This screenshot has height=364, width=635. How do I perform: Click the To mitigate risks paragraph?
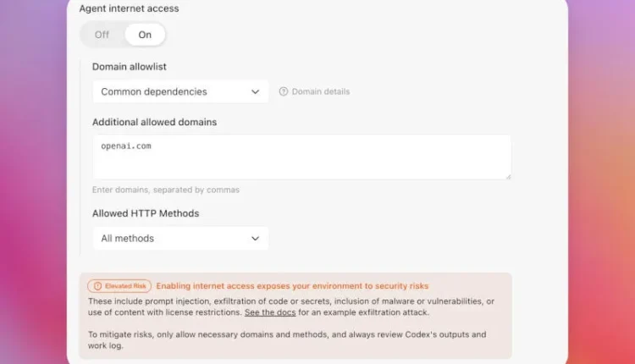coord(288,340)
